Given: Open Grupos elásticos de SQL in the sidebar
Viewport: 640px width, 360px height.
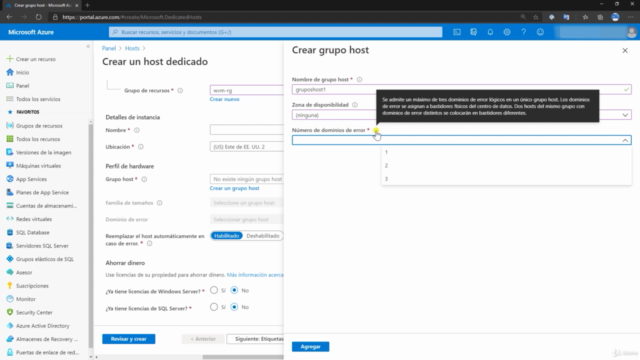Looking at the screenshot, I should pyautogui.click(x=45, y=259).
